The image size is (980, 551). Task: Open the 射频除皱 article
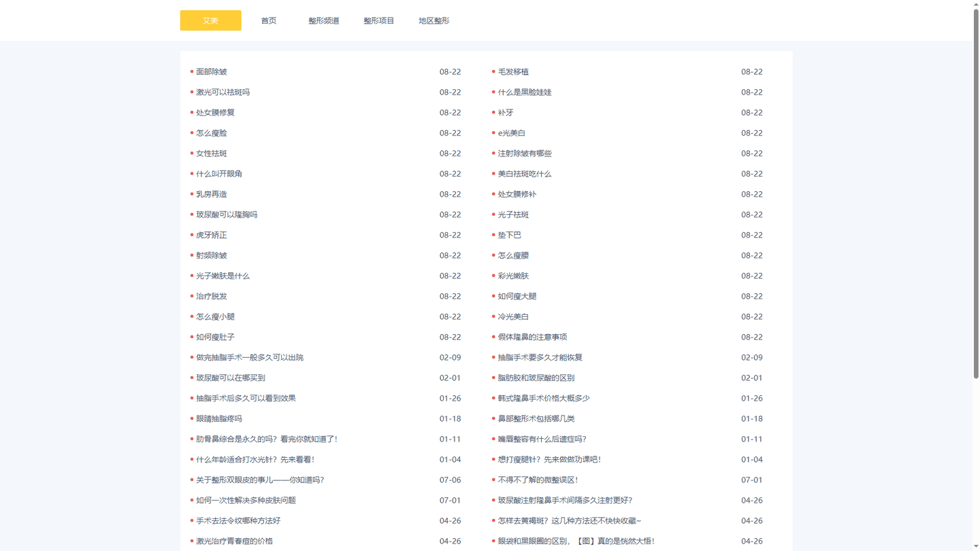(x=212, y=255)
